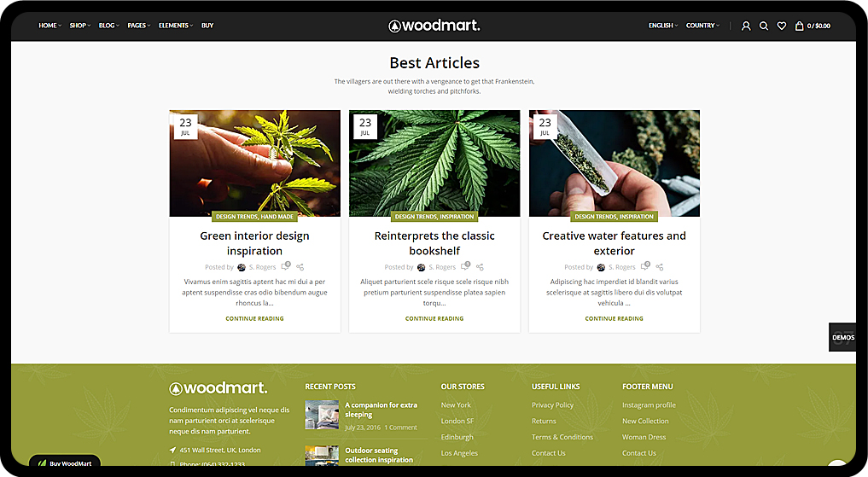This screenshot has width=868, height=477.
Task: Open the Returns link
Action: [544, 422]
